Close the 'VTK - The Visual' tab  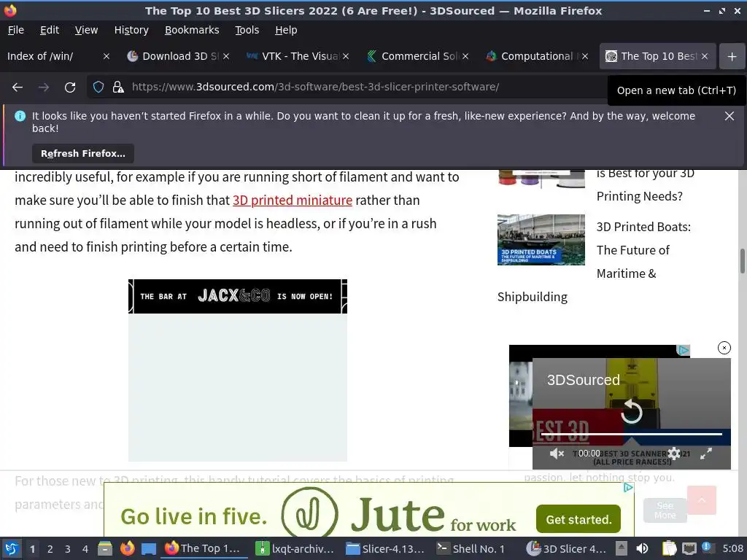point(346,56)
